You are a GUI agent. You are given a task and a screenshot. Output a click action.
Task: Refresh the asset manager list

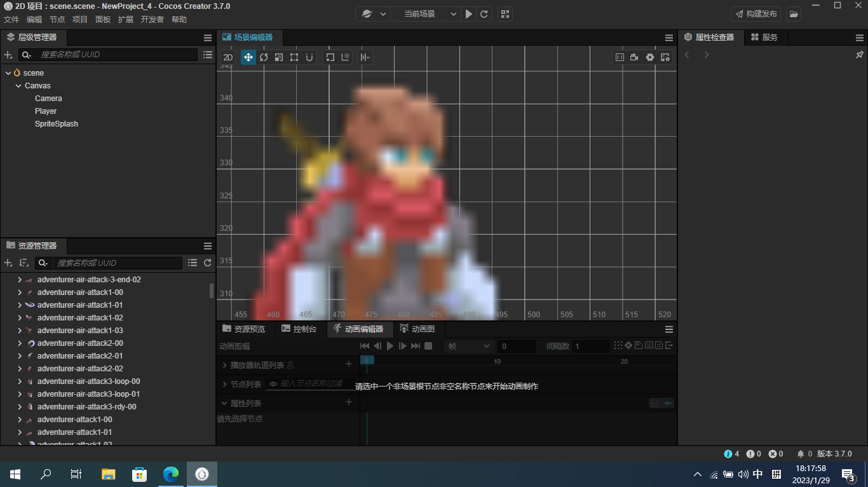click(208, 263)
